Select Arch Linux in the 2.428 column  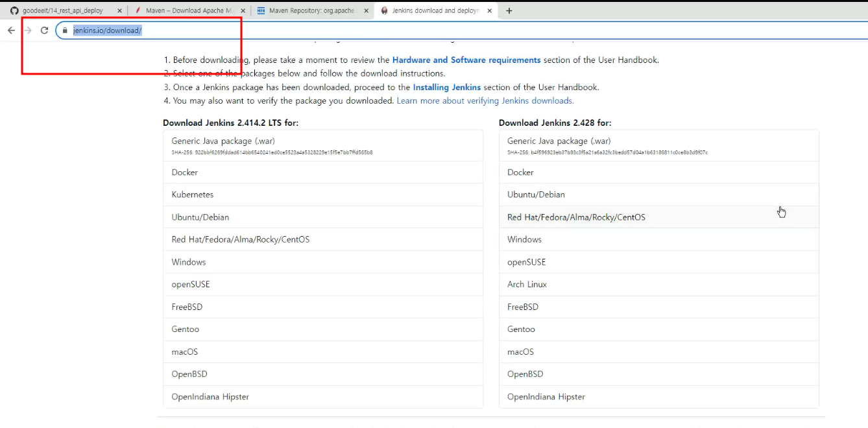[659, 284]
